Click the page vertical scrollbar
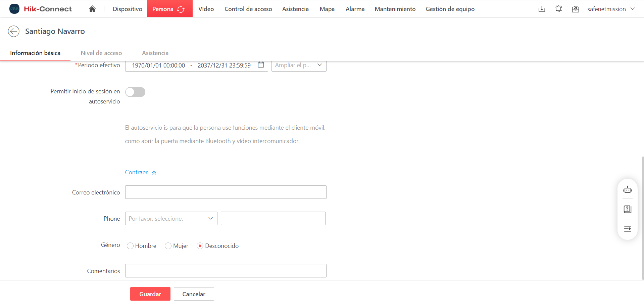 (x=642, y=218)
